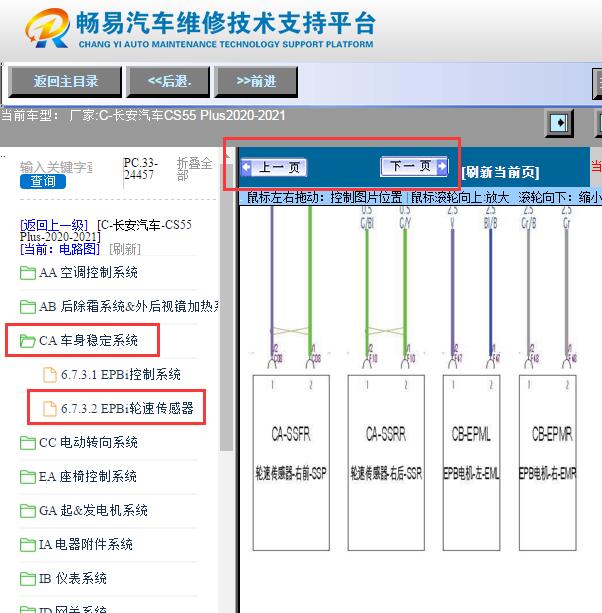602x613 pixels.
Task: Click folder icon of IB 仪表系统
Action: (x=28, y=579)
